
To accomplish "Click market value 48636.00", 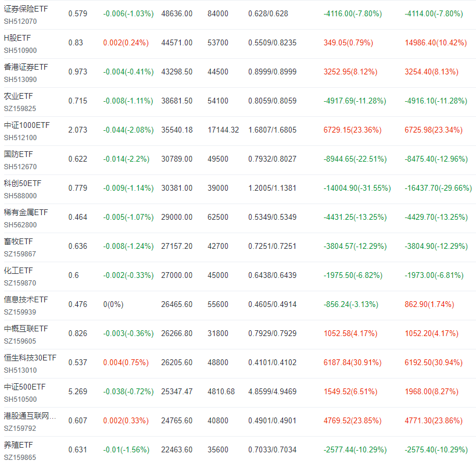I will [x=177, y=14].
